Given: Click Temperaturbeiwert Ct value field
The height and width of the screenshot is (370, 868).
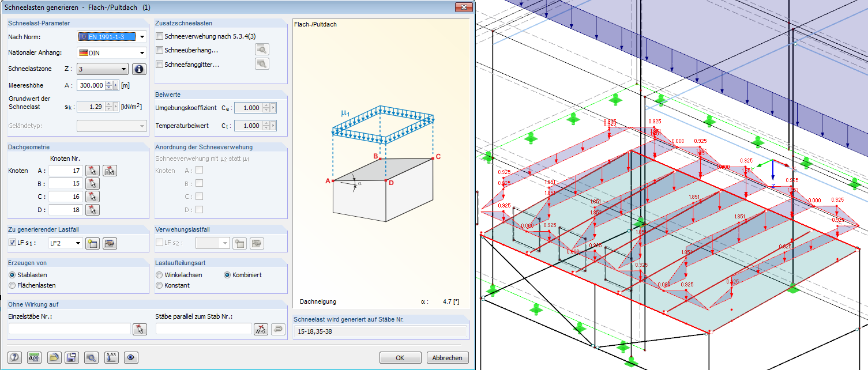Looking at the screenshot, I should [x=248, y=125].
